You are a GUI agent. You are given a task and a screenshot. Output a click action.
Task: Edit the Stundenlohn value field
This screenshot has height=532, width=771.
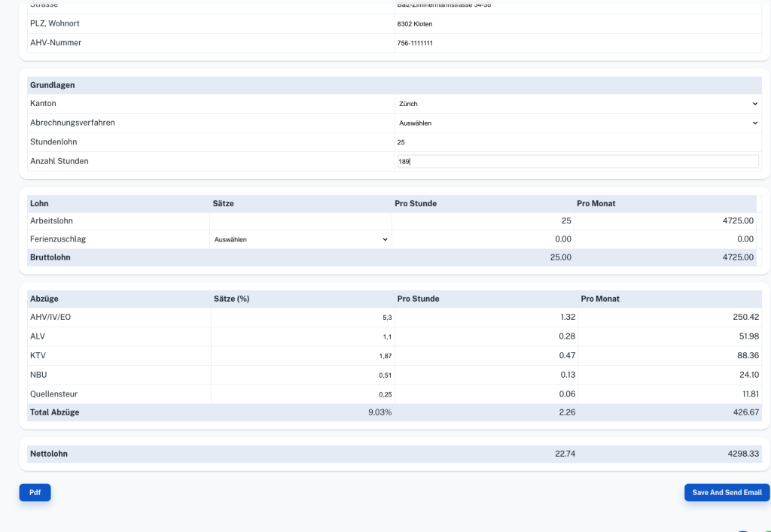click(x=577, y=142)
